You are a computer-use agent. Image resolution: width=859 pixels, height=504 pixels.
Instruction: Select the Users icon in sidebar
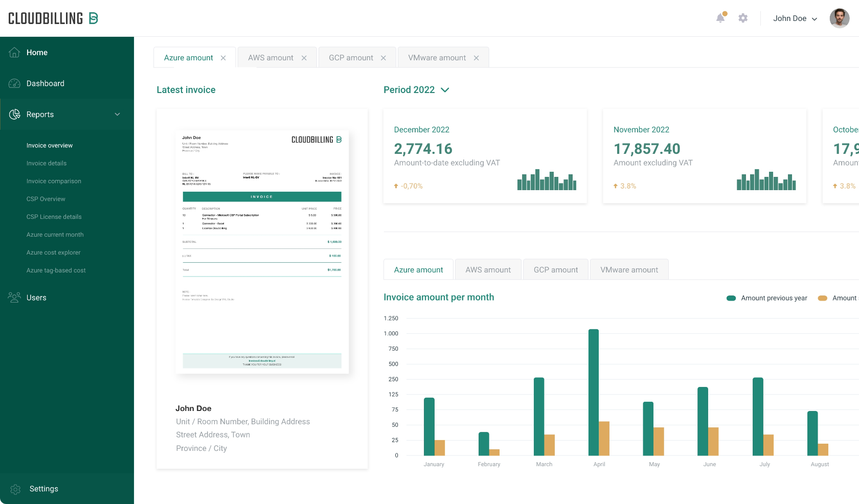pyautogui.click(x=14, y=297)
